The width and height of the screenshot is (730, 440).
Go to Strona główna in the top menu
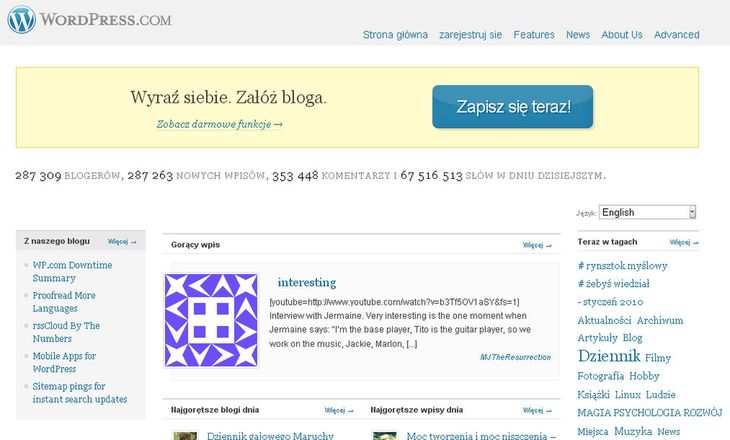pos(395,35)
